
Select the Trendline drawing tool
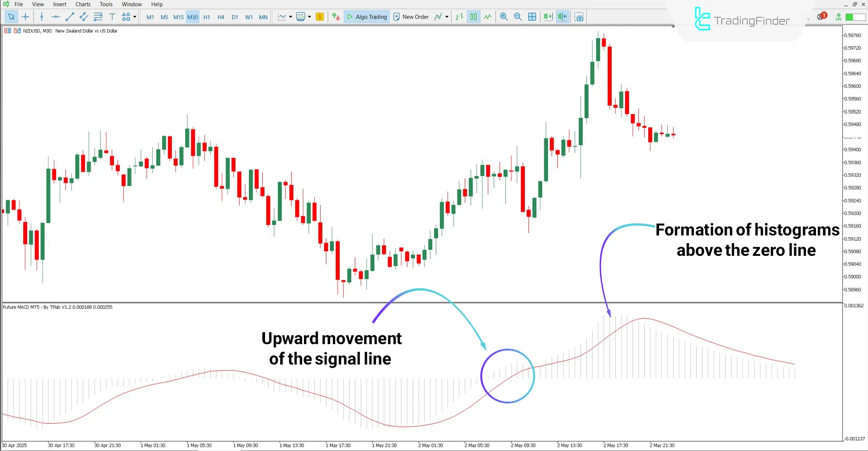point(70,17)
